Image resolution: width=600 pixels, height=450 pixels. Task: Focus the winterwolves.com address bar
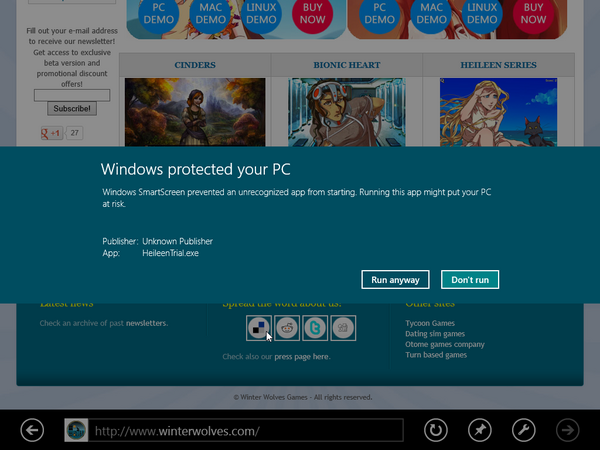point(246,430)
